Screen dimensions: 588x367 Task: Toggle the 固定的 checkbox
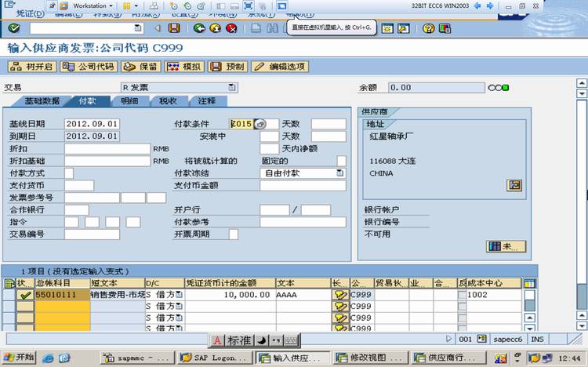[x=341, y=161]
